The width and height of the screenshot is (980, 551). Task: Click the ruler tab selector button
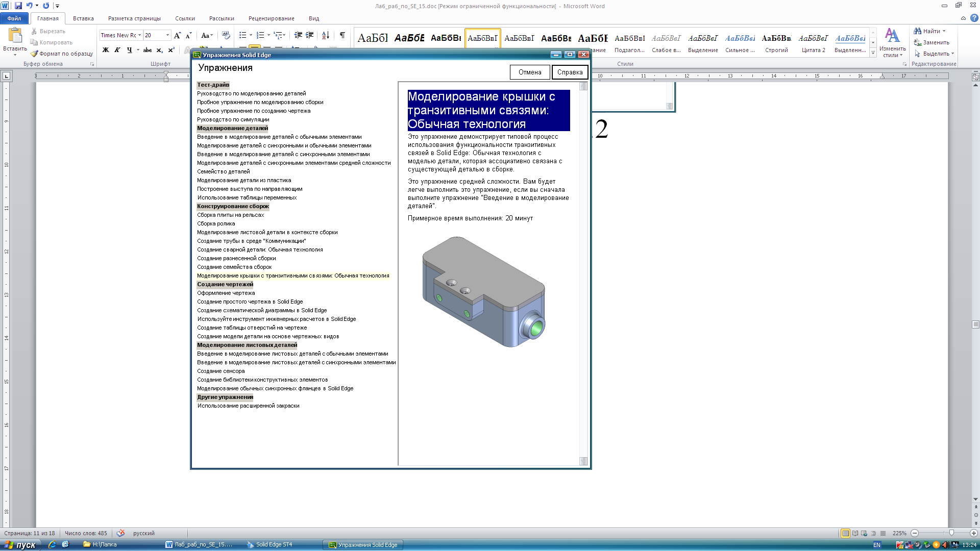coord(6,76)
